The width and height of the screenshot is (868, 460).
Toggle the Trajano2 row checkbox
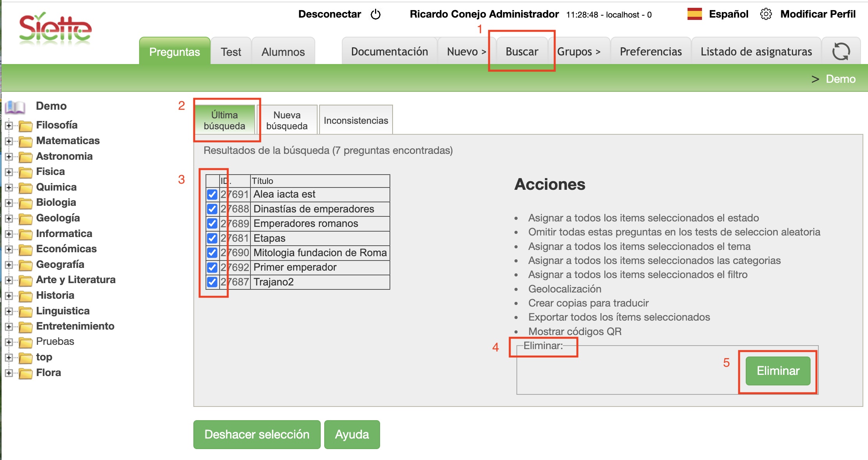pos(212,282)
